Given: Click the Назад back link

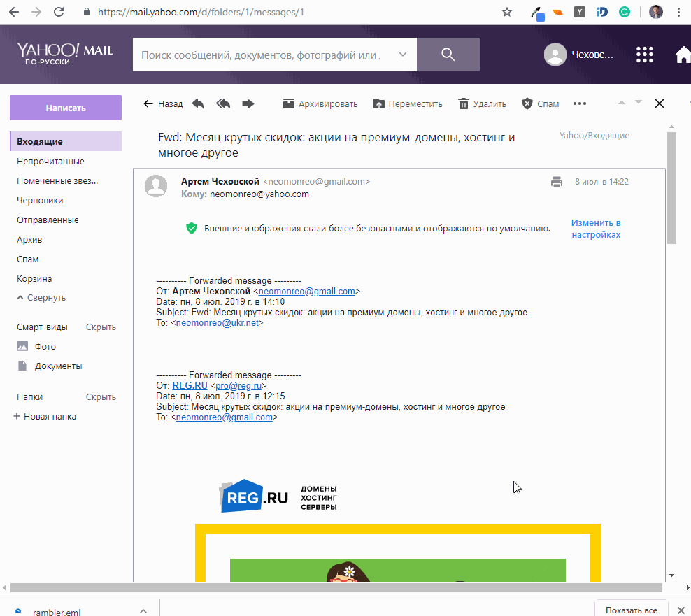Looking at the screenshot, I should pyautogui.click(x=163, y=104).
